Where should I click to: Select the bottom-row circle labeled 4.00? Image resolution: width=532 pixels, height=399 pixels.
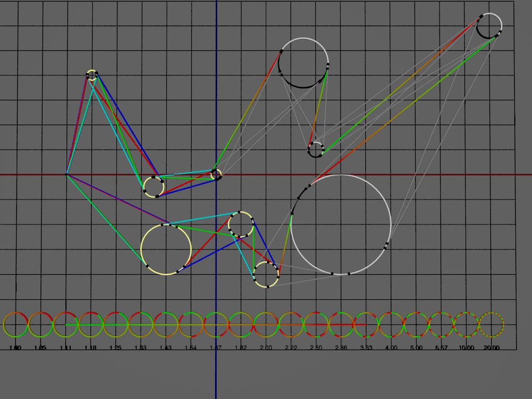[x=391, y=325]
